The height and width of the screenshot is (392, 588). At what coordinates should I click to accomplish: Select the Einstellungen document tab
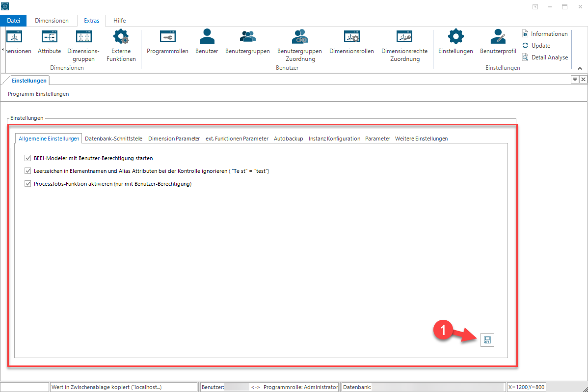29,81
